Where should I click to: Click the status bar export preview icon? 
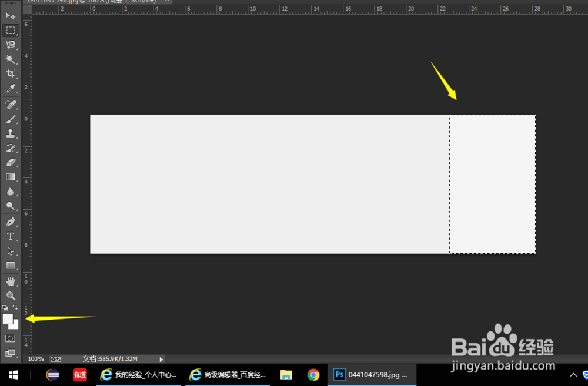pos(56,359)
